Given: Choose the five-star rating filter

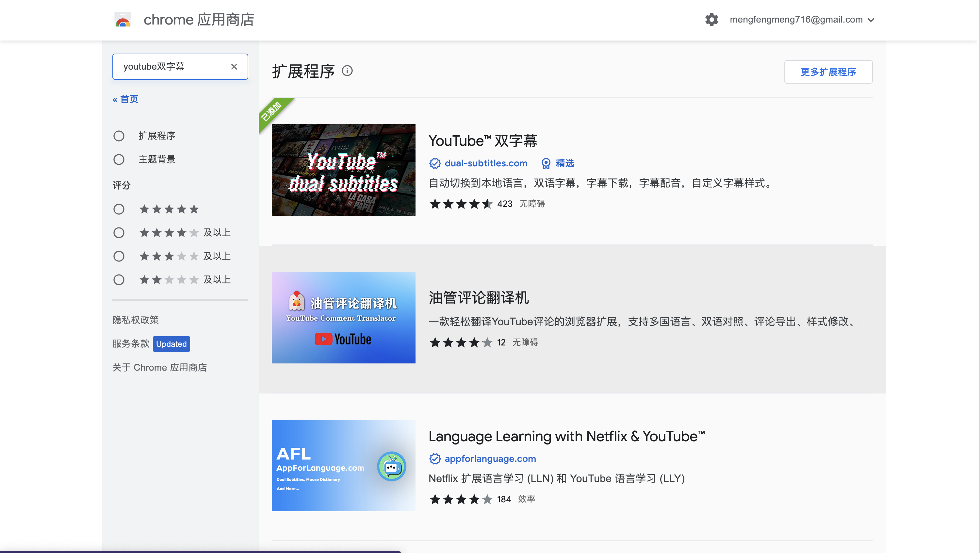Looking at the screenshot, I should 119,209.
